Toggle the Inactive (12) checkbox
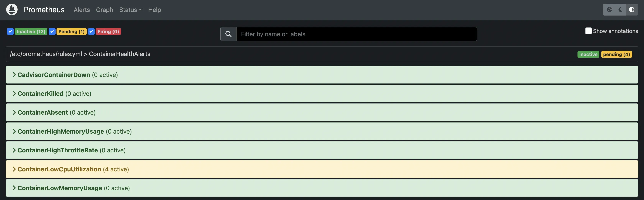Screen dimensions: 644x200 coord(10,31)
